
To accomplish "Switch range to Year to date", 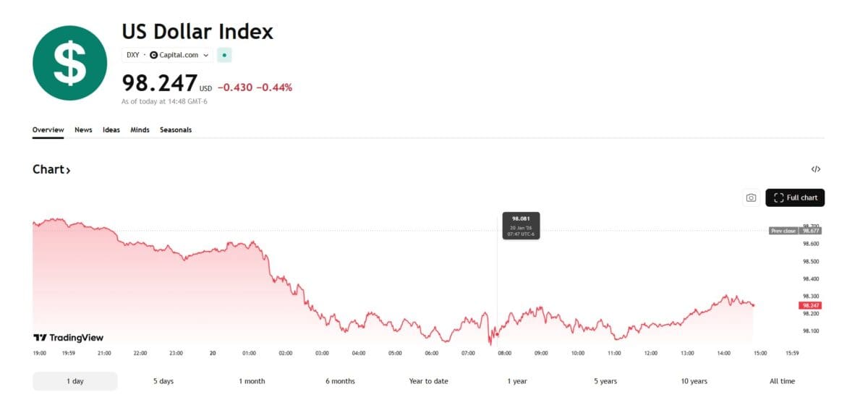I will [x=428, y=381].
